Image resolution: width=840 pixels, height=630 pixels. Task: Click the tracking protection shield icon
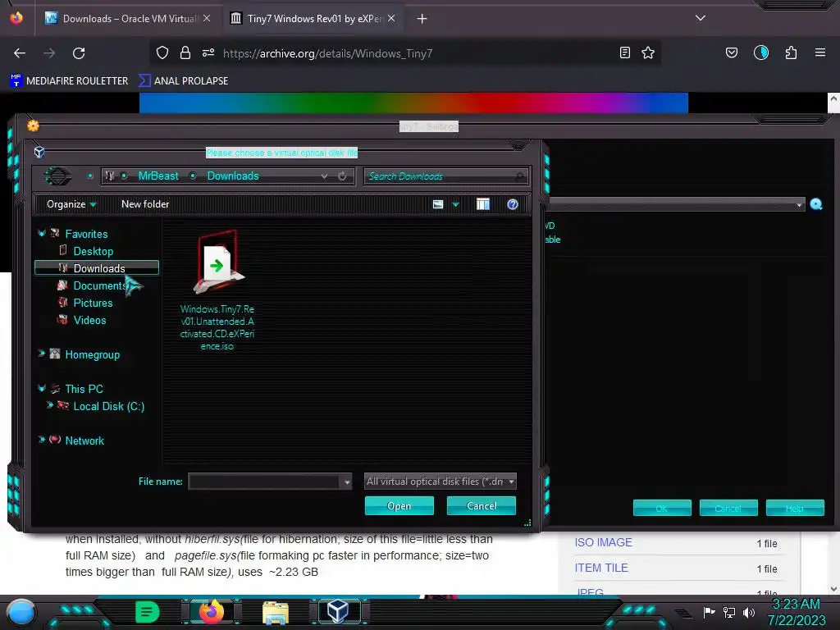coord(162,52)
